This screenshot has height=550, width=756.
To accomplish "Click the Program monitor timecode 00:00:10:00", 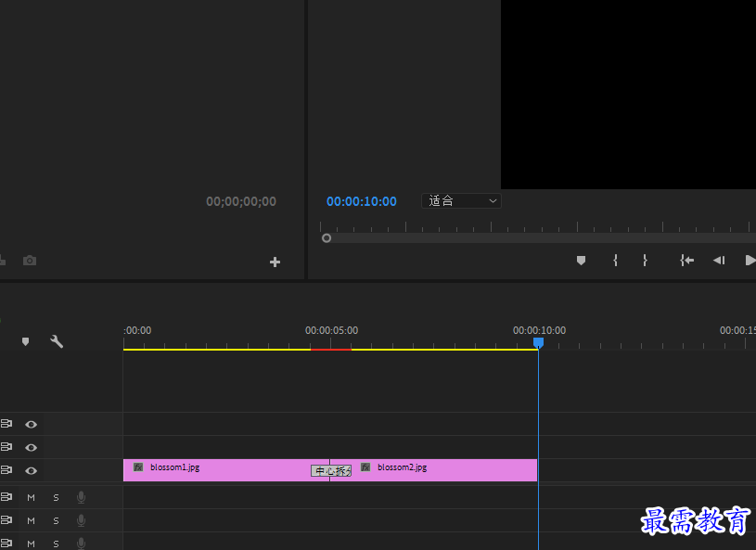I will [362, 201].
